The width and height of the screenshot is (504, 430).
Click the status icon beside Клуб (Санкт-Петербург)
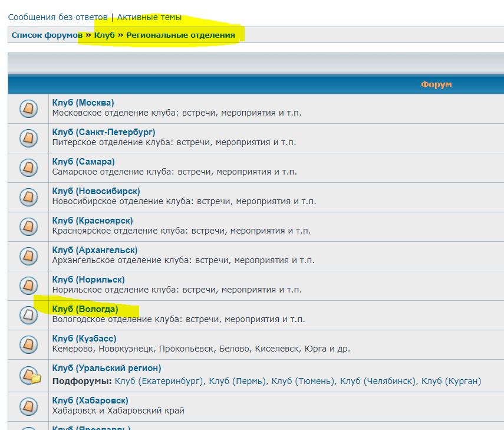pyautogui.click(x=28, y=138)
